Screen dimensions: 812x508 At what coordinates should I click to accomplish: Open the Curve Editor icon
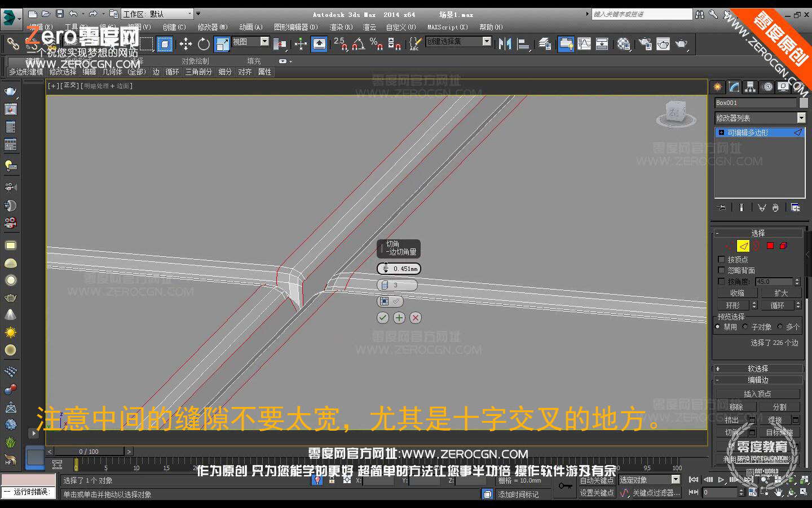point(584,44)
